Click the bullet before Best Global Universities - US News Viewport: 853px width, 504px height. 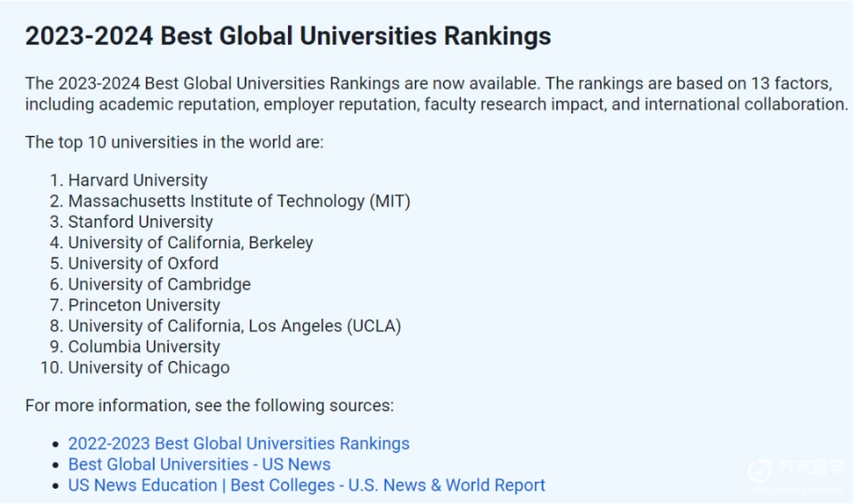(55, 466)
